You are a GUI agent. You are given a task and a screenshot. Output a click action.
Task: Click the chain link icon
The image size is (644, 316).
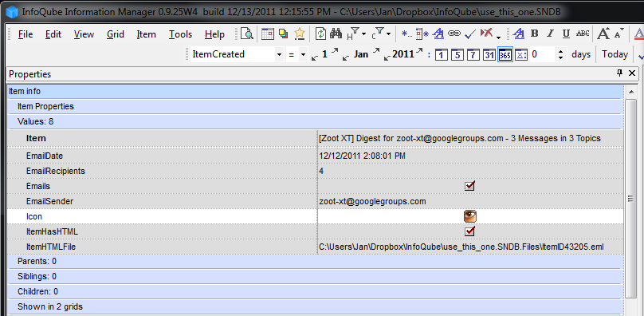point(454,34)
